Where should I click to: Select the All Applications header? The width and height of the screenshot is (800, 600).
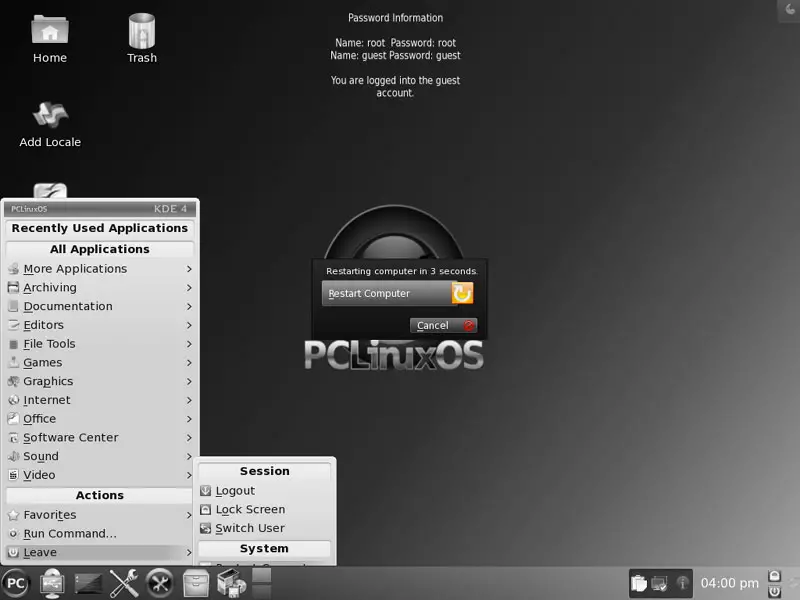click(x=99, y=249)
